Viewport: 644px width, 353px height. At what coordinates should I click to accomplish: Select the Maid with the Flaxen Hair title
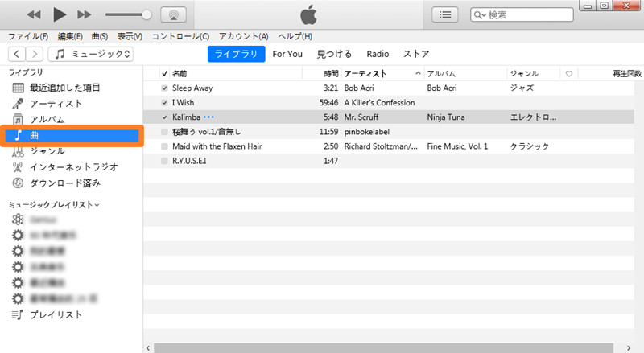(x=217, y=146)
